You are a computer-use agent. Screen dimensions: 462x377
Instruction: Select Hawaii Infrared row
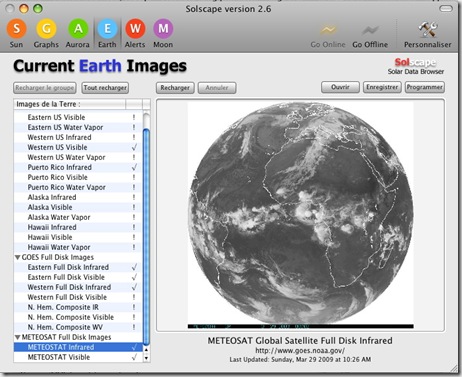tap(78, 227)
